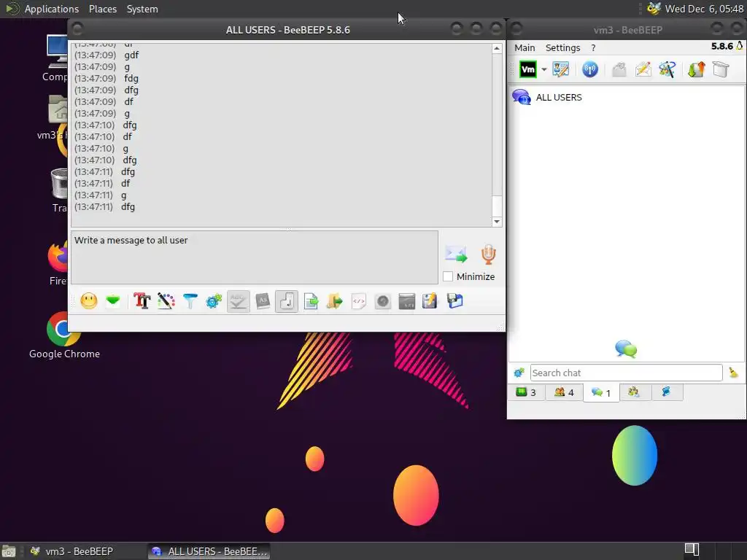Click the message filter funnel icon

[x=190, y=301]
